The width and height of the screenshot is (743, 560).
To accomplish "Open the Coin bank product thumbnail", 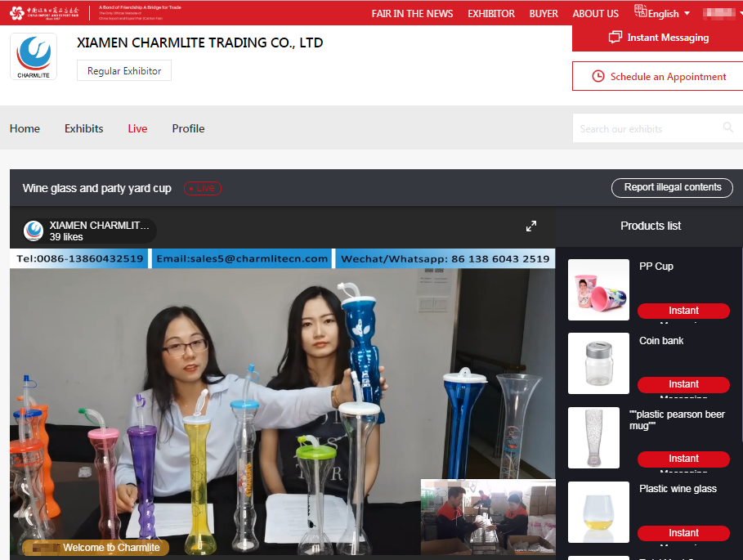I will pyautogui.click(x=598, y=364).
